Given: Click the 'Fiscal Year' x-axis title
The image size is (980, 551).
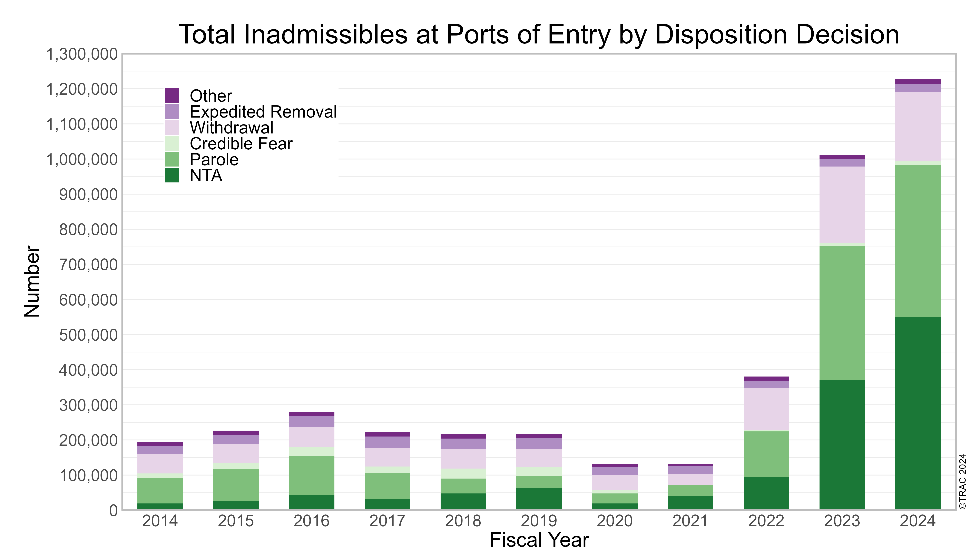Looking at the screenshot, I should click(x=539, y=540).
